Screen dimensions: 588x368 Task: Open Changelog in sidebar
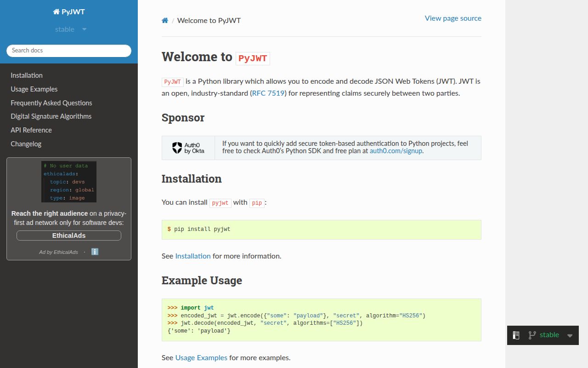coord(26,144)
